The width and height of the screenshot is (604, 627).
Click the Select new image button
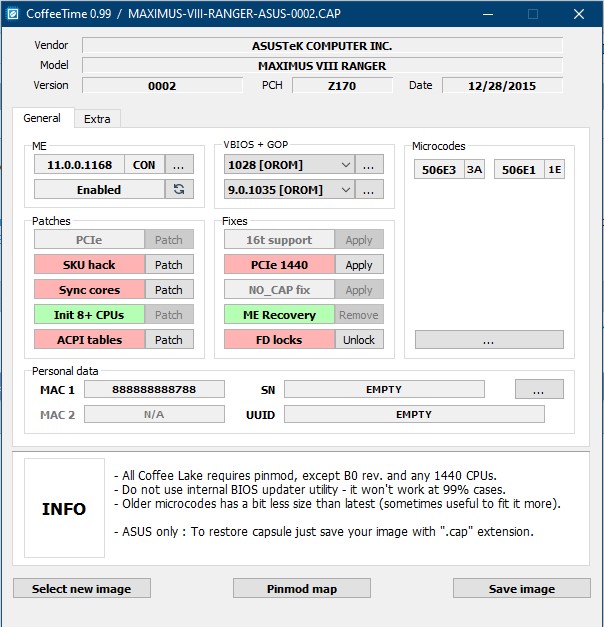coord(82,588)
